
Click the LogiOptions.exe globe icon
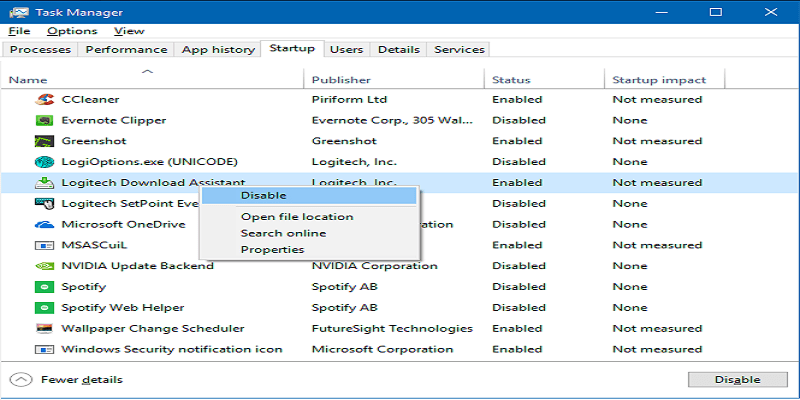(x=44, y=162)
